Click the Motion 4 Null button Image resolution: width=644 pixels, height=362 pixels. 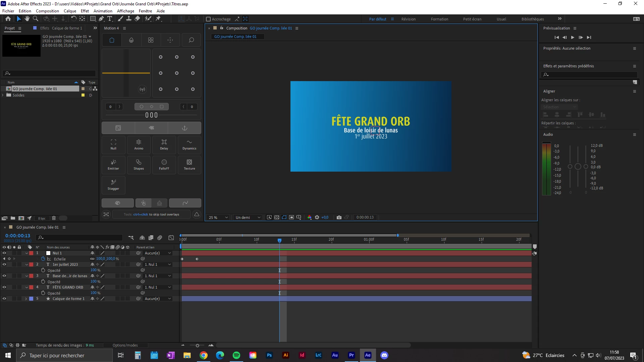(x=113, y=144)
